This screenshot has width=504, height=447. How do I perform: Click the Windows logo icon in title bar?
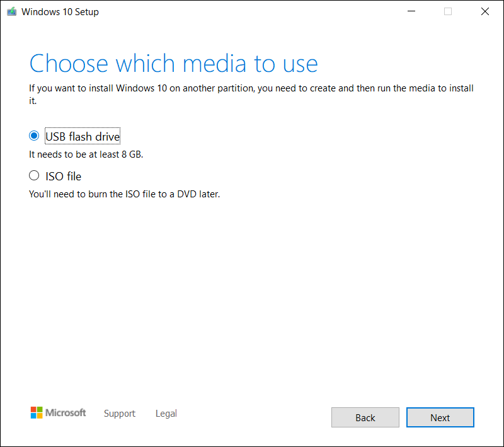pos(11,11)
